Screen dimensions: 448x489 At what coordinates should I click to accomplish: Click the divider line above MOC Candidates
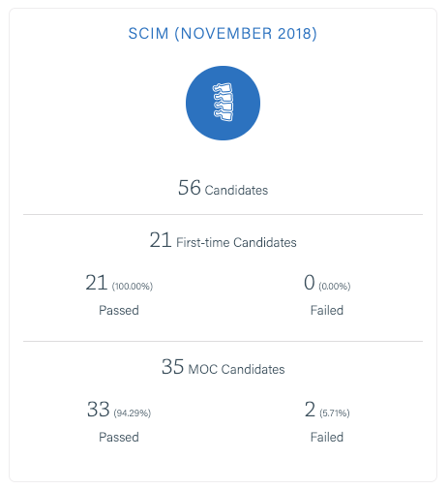pyautogui.click(x=223, y=341)
